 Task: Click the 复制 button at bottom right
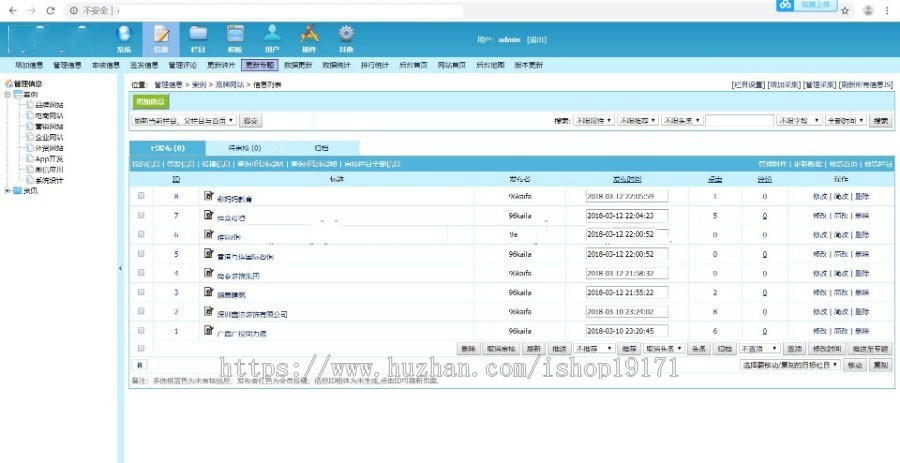(x=880, y=365)
